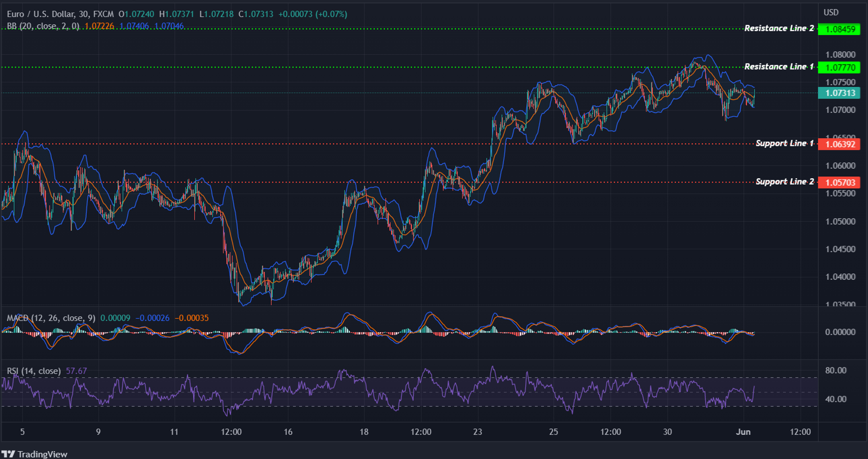Select the green Resistance Line 2 price swatch 1.08459
Image resolution: width=868 pixels, height=459 pixels.
point(840,30)
